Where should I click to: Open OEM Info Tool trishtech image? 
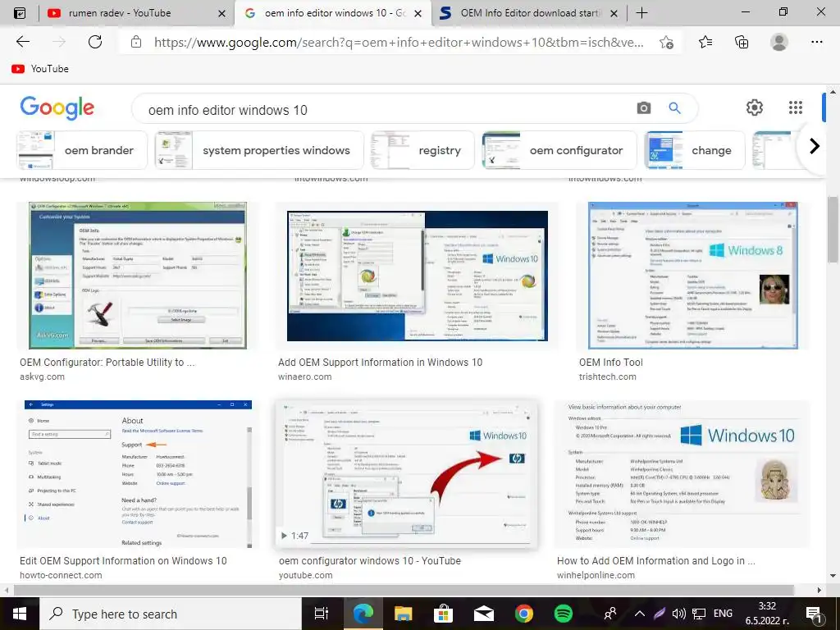point(692,276)
